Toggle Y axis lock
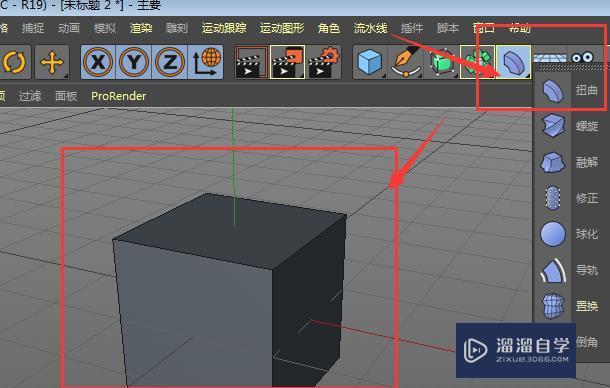The image size is (610, 388). click(x=134, y=62)
